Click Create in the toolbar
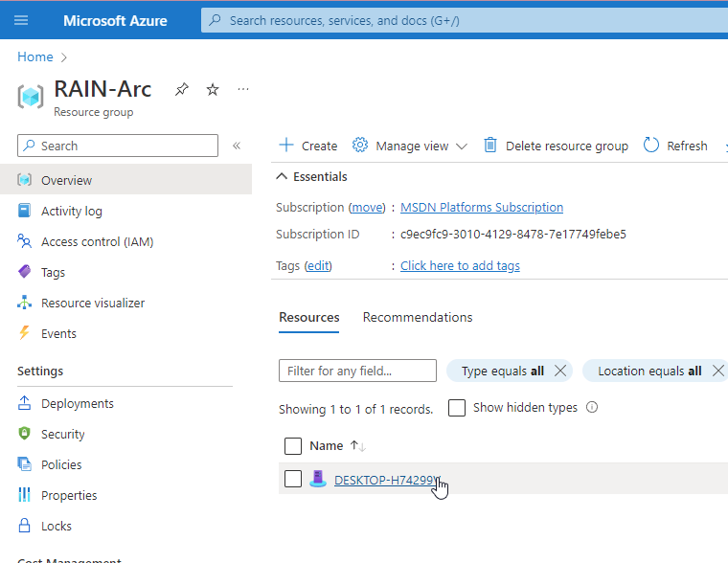This screenshot has height=563, width=728. coord(308,146)
